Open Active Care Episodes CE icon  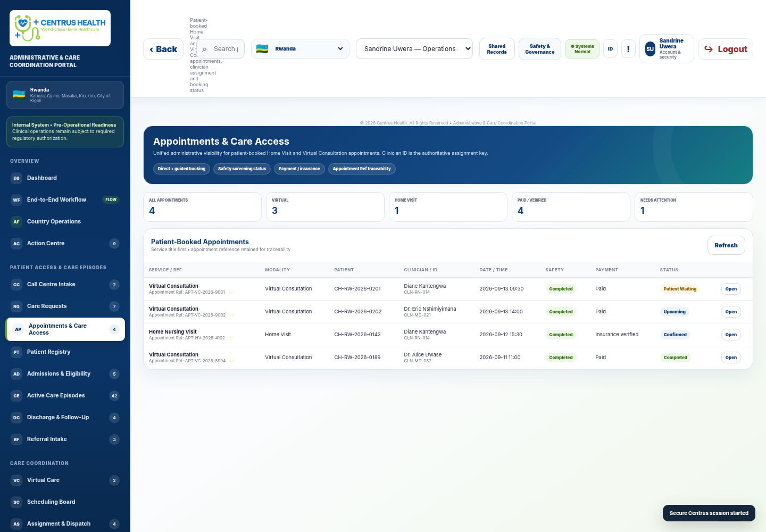[x=16, y=396]
